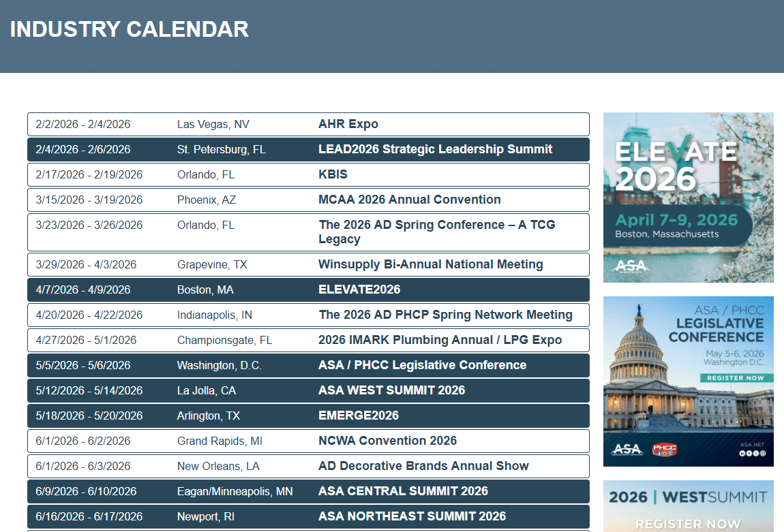Open ASA / PHCC Legislative Conference row title

pyautogui.click(x=422, y=365)
